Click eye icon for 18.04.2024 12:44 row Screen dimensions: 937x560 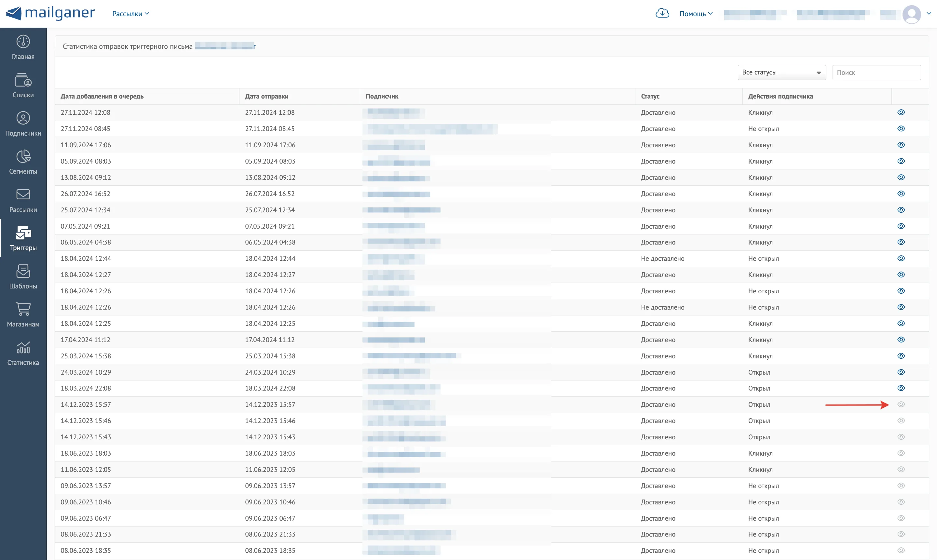coord(901,259)
